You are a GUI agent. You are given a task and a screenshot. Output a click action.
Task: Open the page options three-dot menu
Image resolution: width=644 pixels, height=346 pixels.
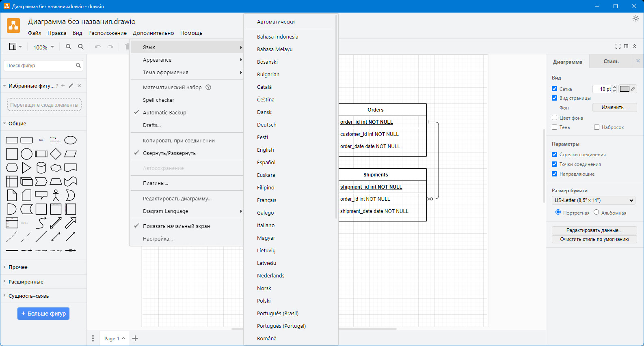click(93, 338)
